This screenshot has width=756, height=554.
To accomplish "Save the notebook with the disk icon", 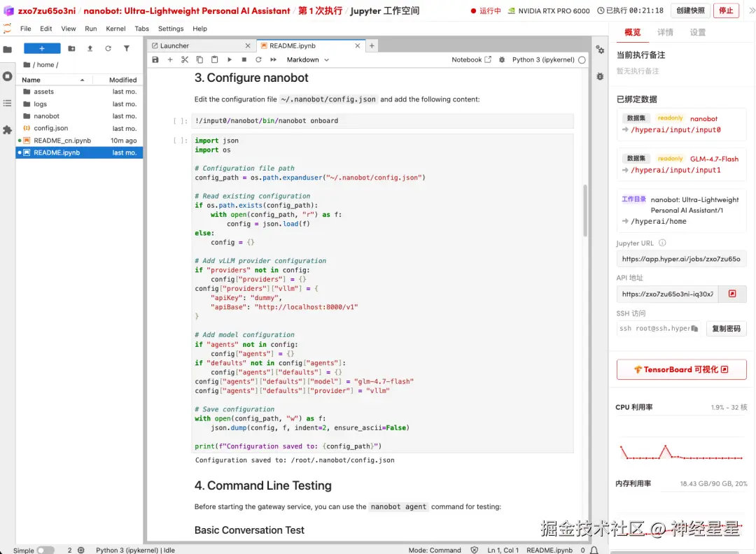I will 155,59.
